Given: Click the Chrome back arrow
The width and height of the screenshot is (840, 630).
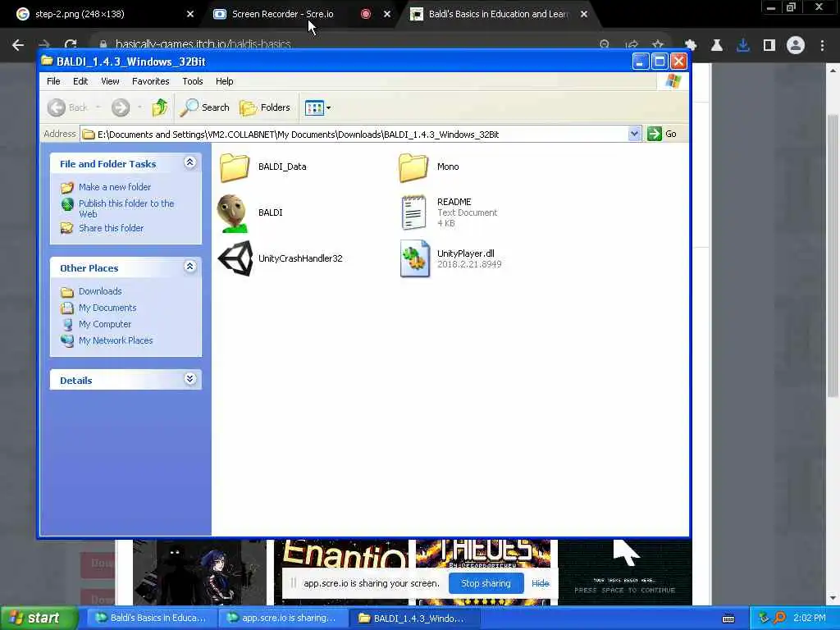Looking at the screenshot, I should (x=18, y=45).
